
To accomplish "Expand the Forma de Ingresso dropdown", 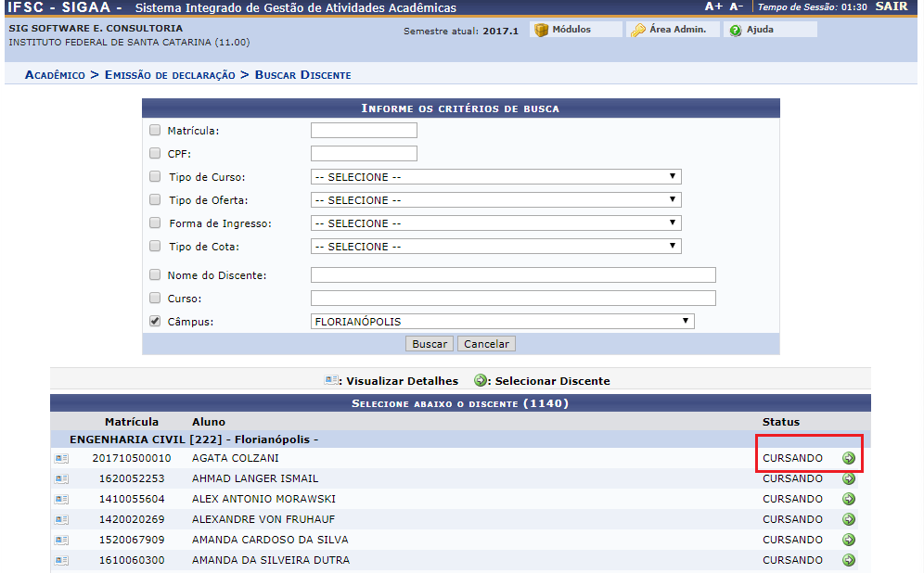I will [x=495, y=223].
